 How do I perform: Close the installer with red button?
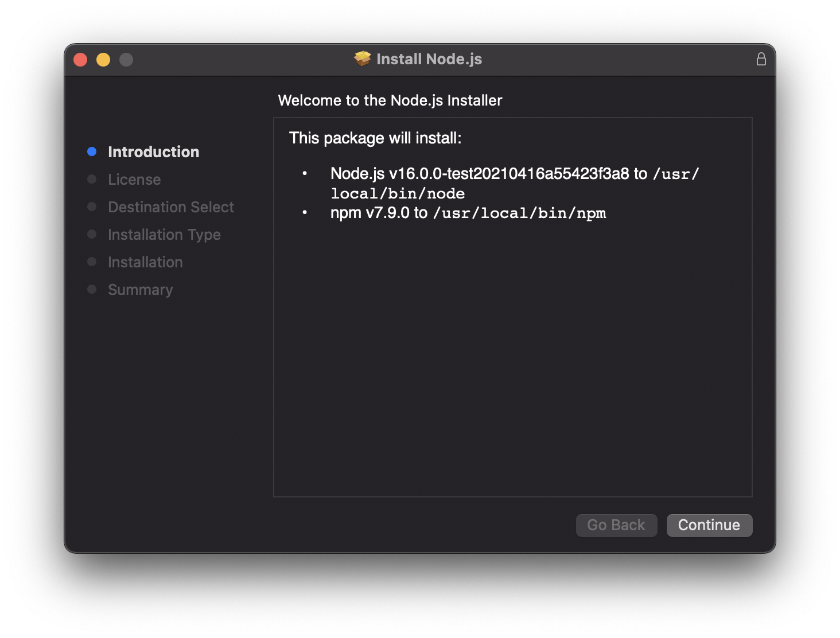click(x=80, y=60)
